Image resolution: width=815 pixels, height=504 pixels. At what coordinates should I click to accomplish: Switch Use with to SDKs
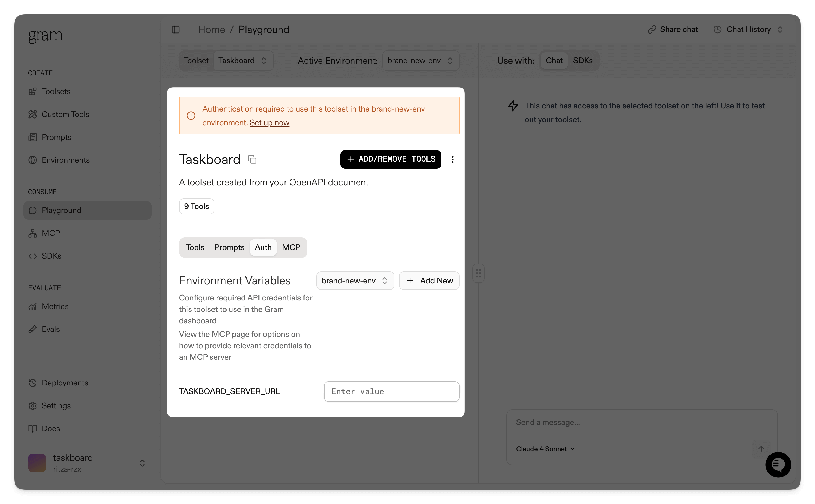[x=583, y=60]
